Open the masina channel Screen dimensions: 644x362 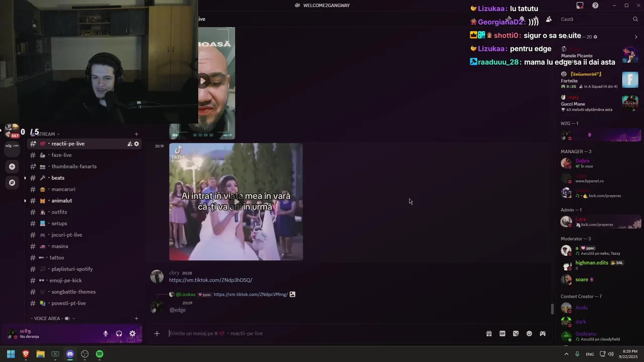[x=84, y=246]
